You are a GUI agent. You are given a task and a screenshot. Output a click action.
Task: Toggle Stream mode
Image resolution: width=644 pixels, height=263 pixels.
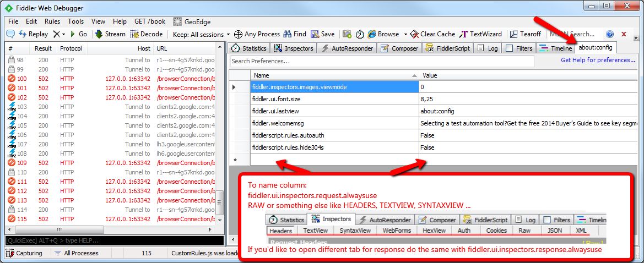click(110, 34)
